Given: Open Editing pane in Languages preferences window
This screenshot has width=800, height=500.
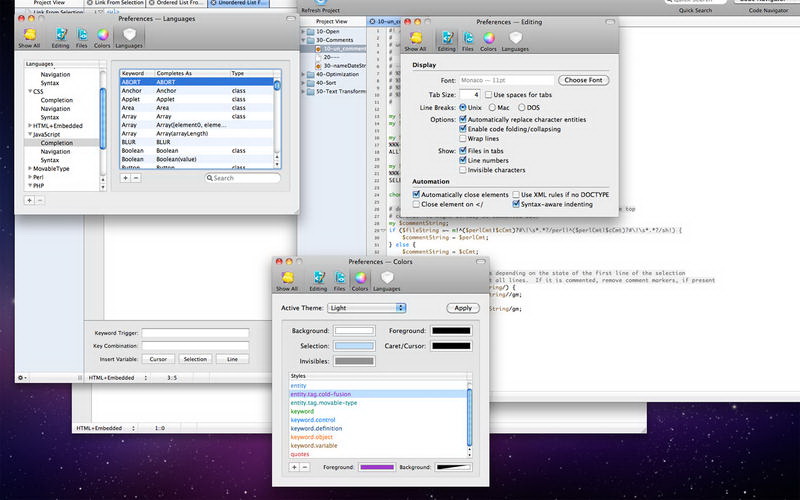Looking at the screenshot, I should click(59, 37).
